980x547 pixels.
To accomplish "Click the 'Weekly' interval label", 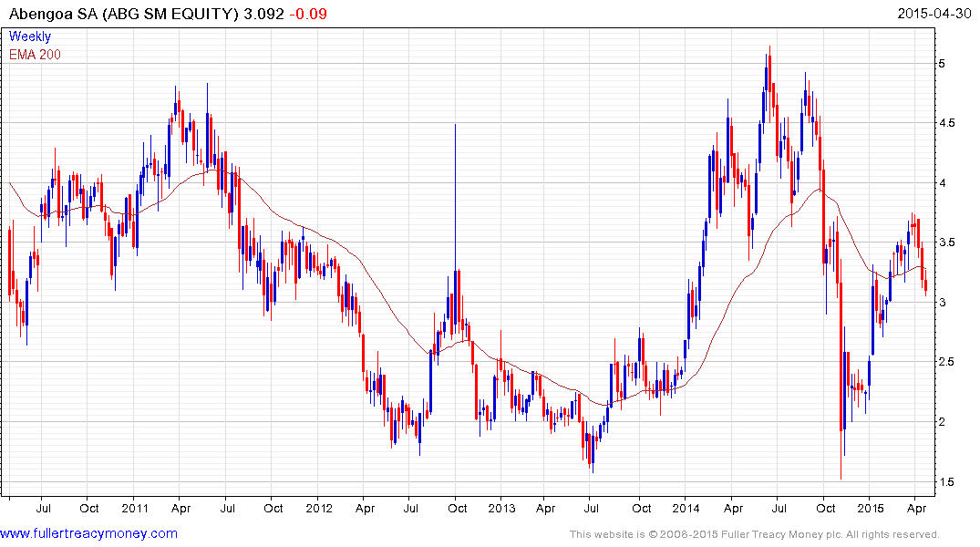I will [30, 36].
